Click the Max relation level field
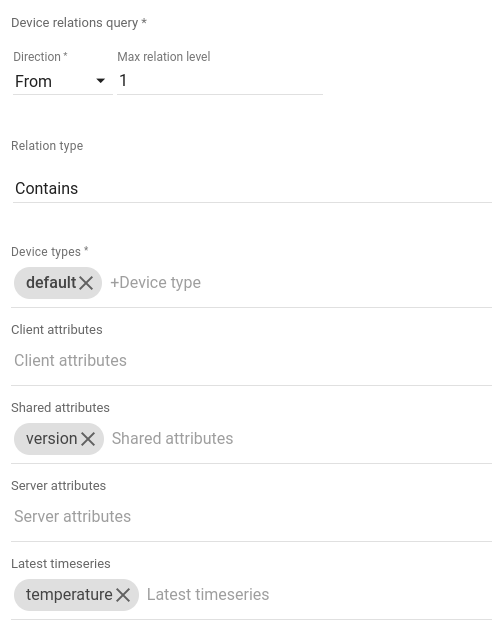Viewport: 492px width, 631px height. click(220, 80)
